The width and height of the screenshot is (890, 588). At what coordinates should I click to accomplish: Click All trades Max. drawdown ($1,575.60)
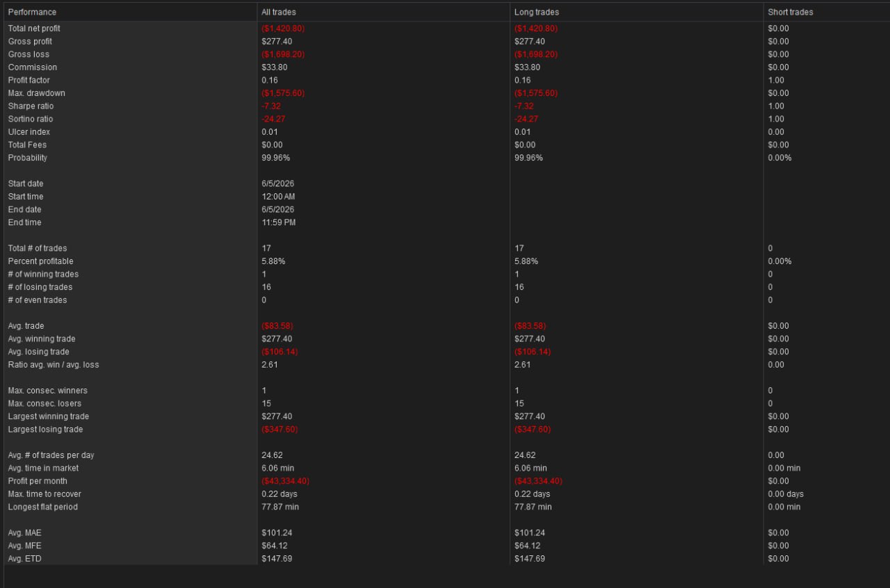coord(283,93)
